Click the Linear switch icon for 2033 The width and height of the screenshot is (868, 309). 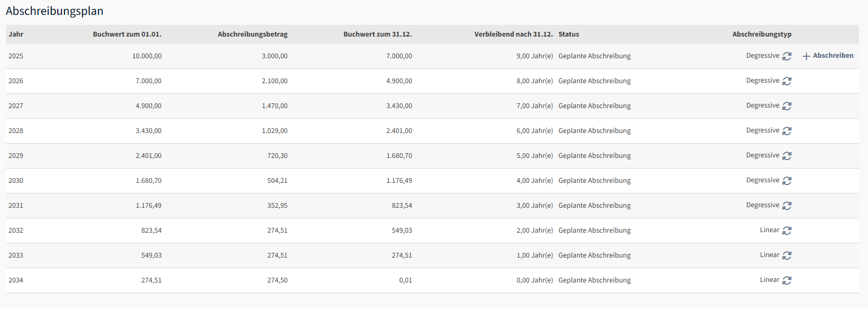point(787,255)
